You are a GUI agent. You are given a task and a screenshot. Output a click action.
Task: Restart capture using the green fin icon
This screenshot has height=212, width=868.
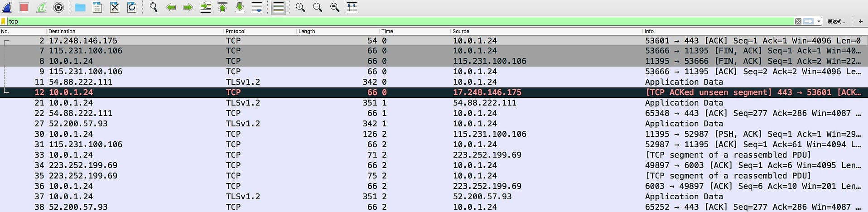coord(41,7)
